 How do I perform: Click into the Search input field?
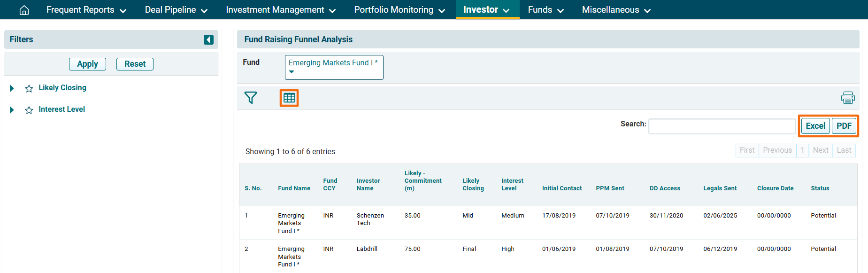[x=722, y=126]
